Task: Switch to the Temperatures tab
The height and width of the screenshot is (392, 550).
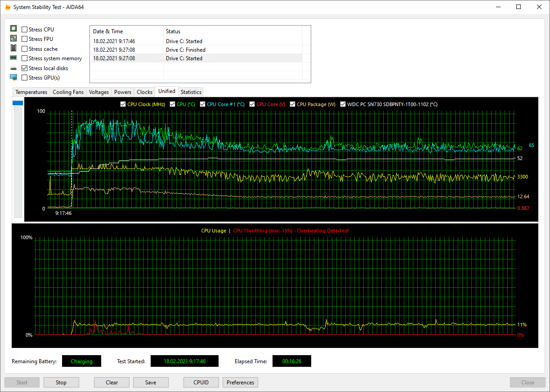Action: (x=31, y=92)
